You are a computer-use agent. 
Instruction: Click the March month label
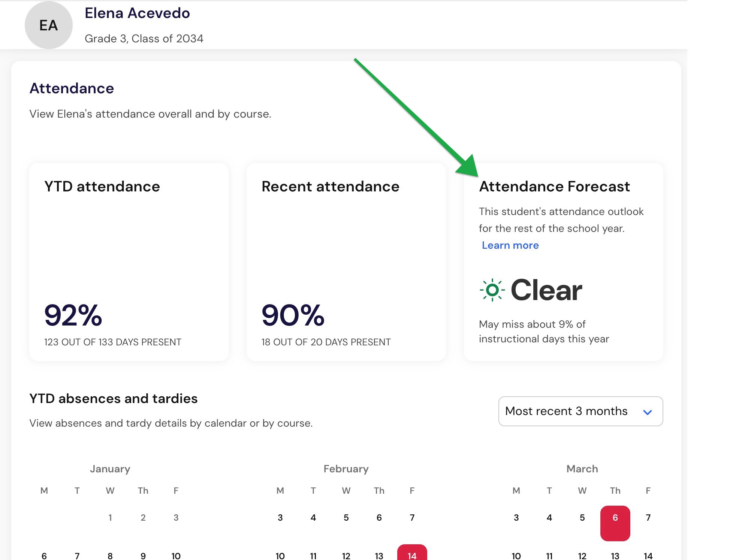(x=582, y=469)
